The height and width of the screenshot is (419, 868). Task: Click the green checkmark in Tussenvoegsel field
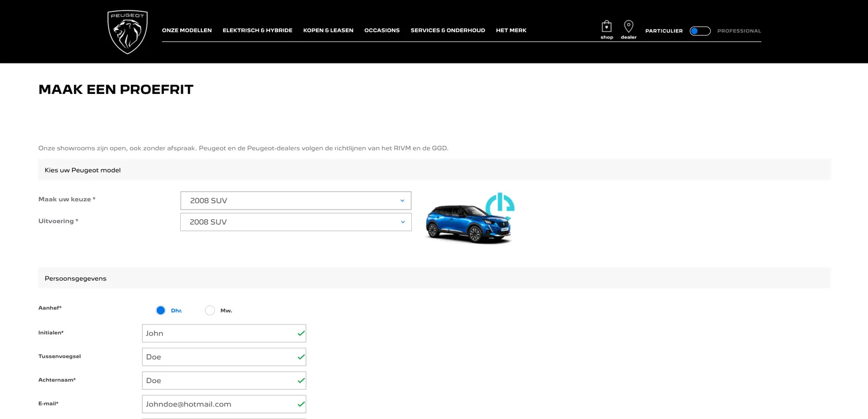click(x=301, y=357)
